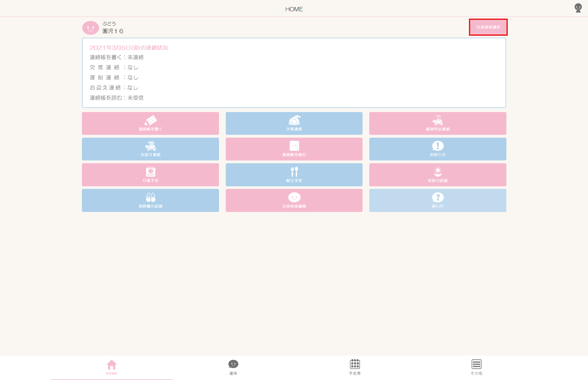
Task: Open the お迎え連絡 tile
Action: point(150,149)
